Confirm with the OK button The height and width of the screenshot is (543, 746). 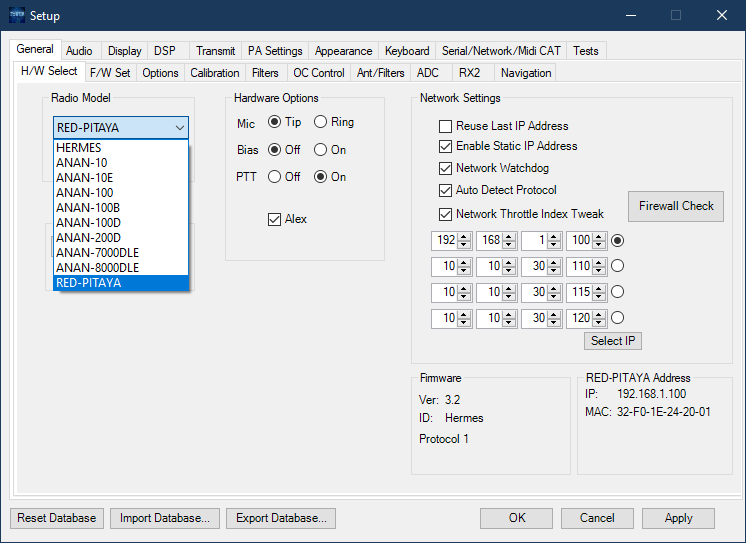pos(517,518)
